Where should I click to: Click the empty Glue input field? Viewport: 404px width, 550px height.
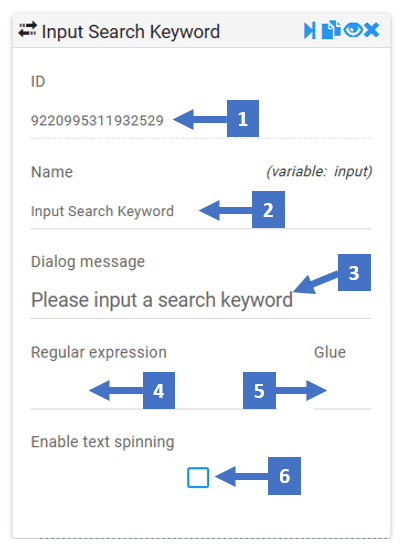tap(343, 393)
